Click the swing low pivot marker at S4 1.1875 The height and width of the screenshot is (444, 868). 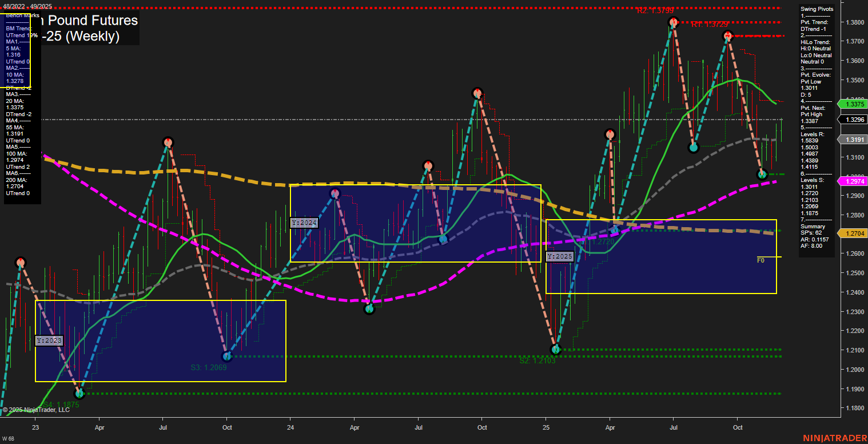click(79, 393)
